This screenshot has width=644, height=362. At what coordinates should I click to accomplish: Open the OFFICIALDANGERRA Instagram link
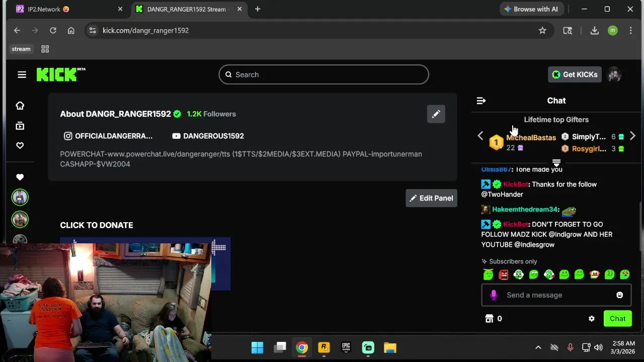(x=108, y=136)
